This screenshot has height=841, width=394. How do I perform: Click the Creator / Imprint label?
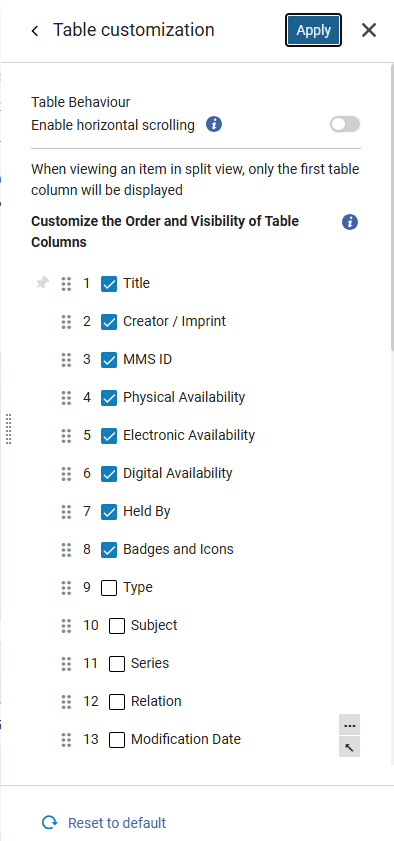pos(174,321)
